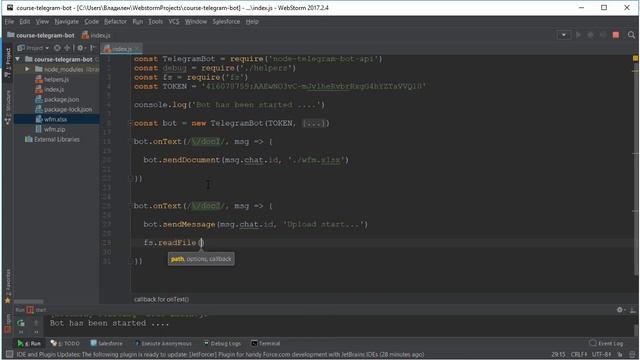
Task: Click the folded {...} region in TelegramBot call
Action: pyautogui.click(x=313, y=123)
